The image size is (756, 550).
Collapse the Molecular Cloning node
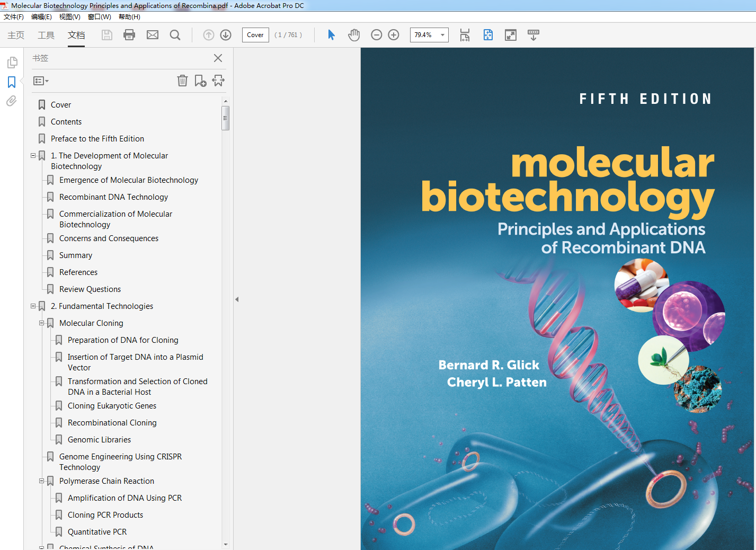[42, 323]
